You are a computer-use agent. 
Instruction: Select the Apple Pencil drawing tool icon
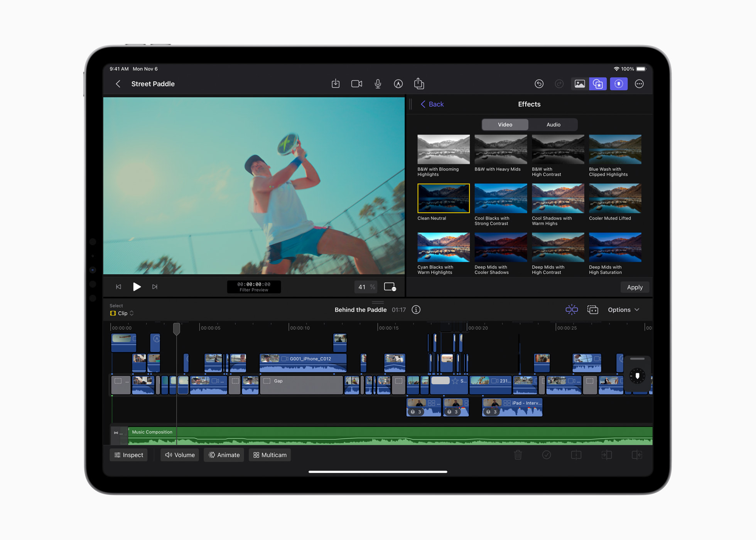398,84
